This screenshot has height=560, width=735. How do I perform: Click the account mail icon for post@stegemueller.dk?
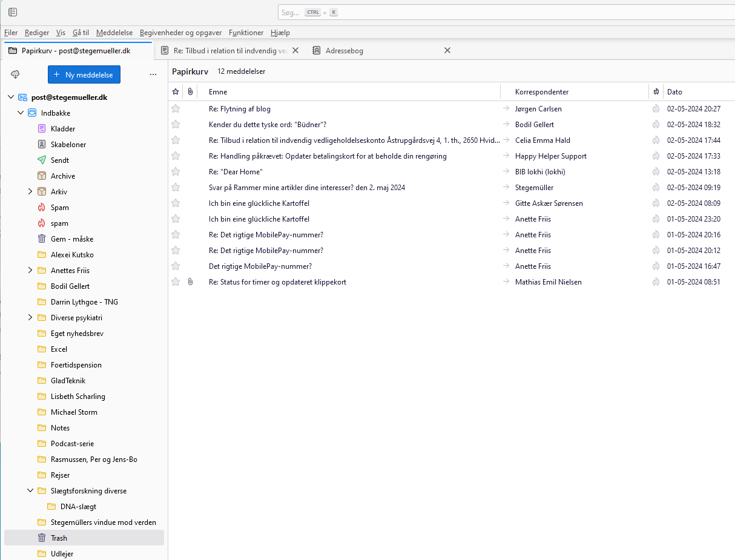[23, 97]
